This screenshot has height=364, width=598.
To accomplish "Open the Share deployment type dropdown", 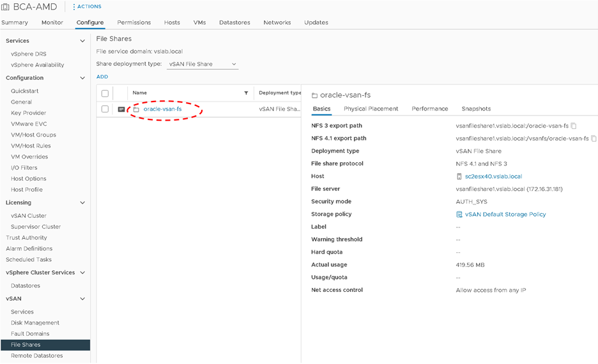I will 202,64.
